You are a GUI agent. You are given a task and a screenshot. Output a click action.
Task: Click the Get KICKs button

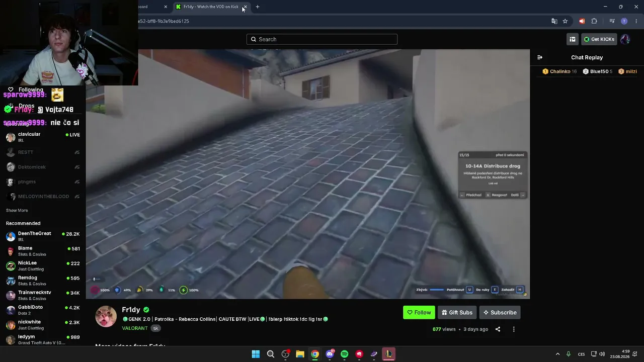(599, 39)
